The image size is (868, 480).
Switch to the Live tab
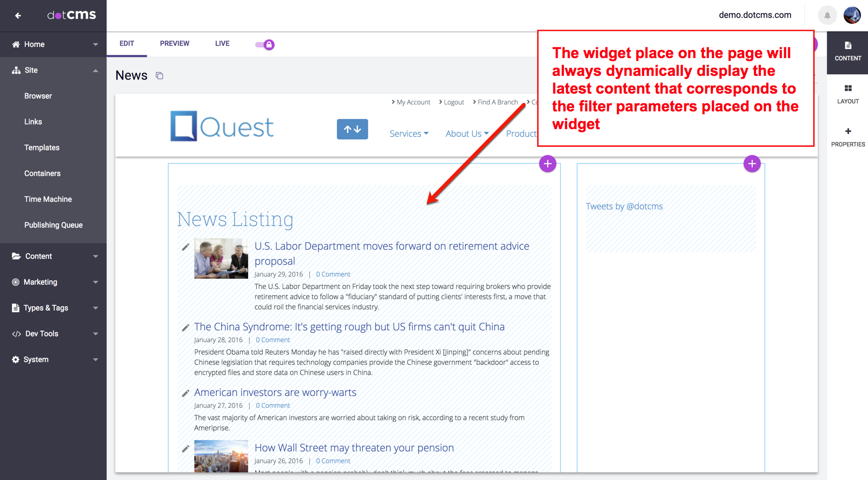222,44
